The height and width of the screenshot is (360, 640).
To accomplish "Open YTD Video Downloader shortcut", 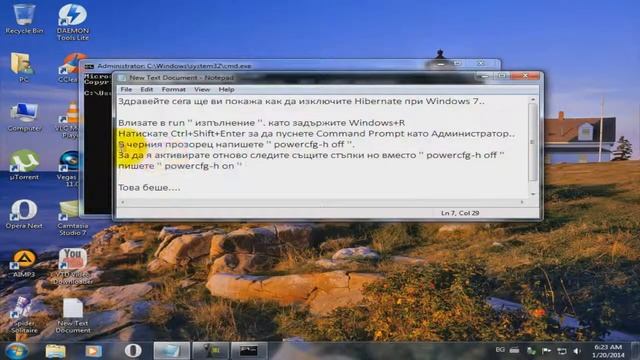I will (73, 266).
